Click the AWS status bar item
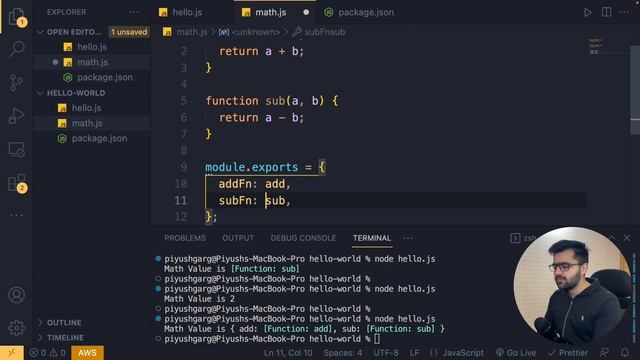The height and width of the screenshot is (360, 640). (x=87, y=353)
